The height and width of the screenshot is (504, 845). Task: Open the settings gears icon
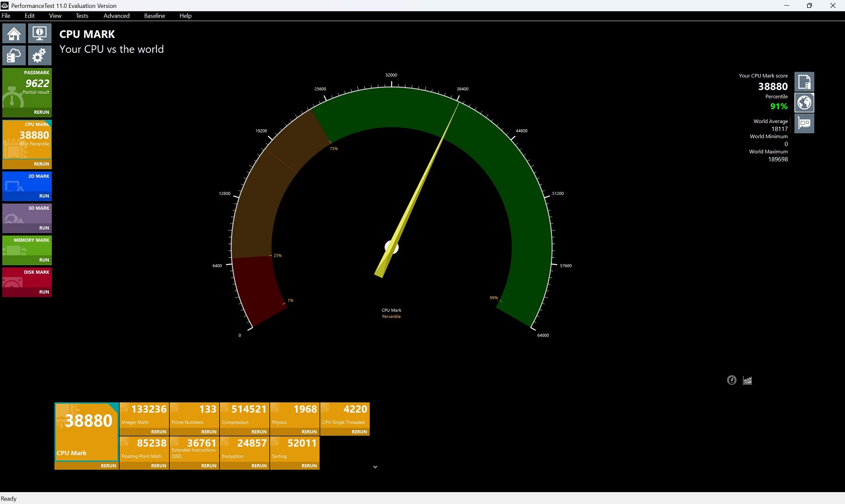[40, 56]
